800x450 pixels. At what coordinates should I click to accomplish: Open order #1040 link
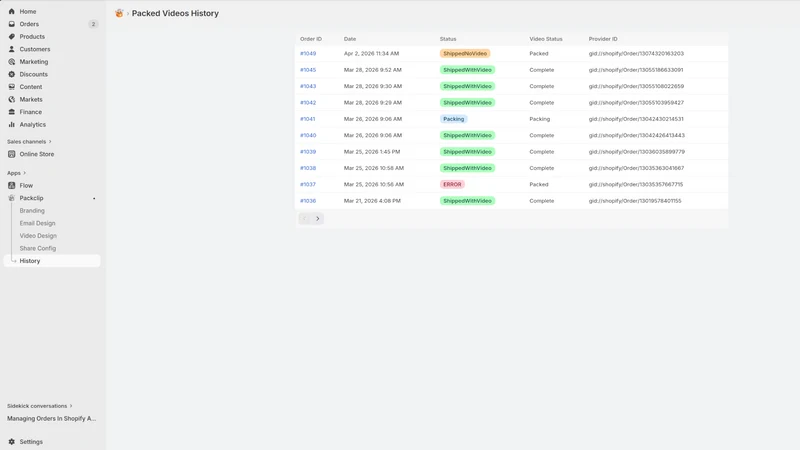pyautogui.click(x=308, y=135)
